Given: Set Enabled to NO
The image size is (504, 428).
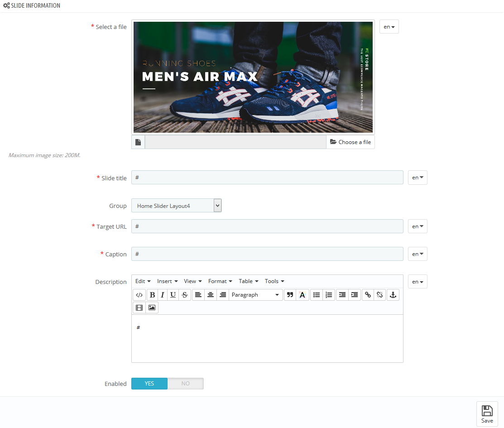Looking at the screenshot, I should point(186,384).
